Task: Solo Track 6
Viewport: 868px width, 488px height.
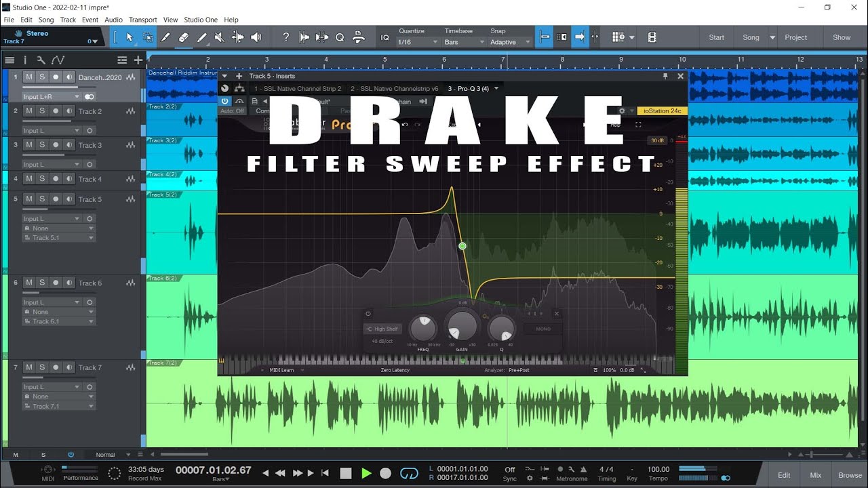Action: [x=41, y=283]
